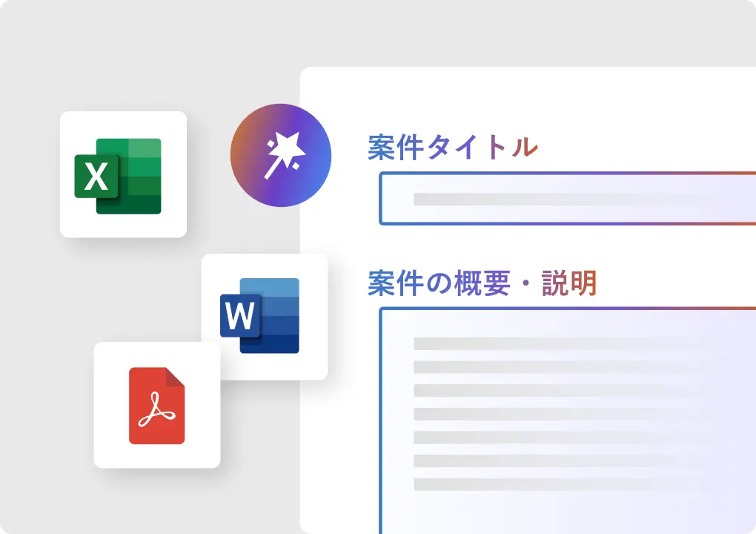Screen dimensions: 756x534
Task: Click the white X badge on Excel
Action: (x=96, y=177)
